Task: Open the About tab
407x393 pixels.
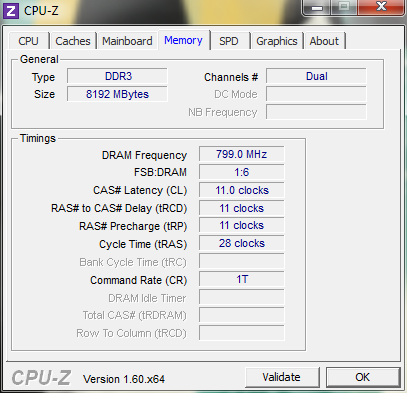Action: (324, 41)
